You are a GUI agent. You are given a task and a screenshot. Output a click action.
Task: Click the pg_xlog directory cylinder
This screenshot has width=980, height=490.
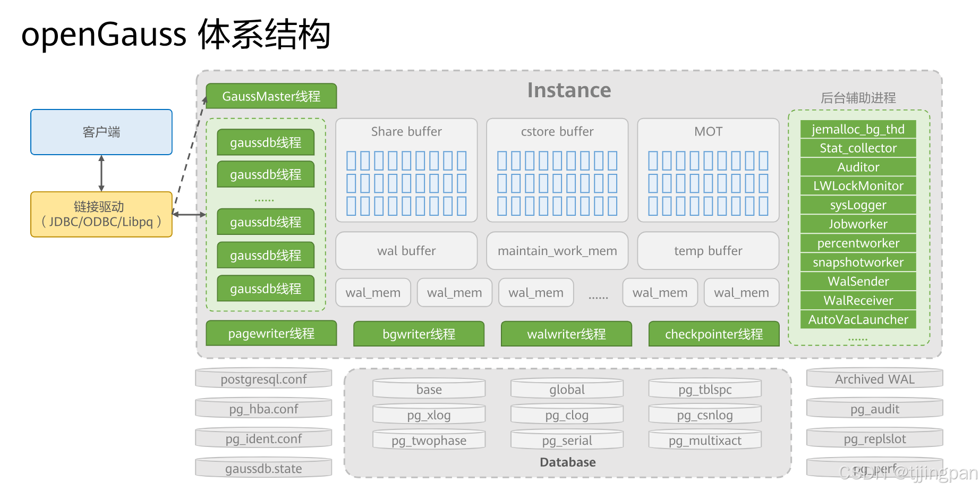[429, 414]
